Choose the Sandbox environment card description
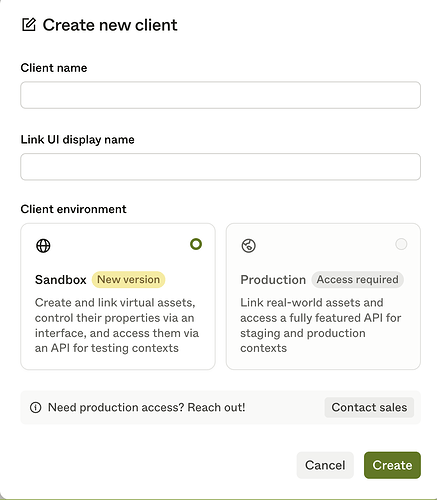Viewport: 437px width, 500px height. coord(117,325)
